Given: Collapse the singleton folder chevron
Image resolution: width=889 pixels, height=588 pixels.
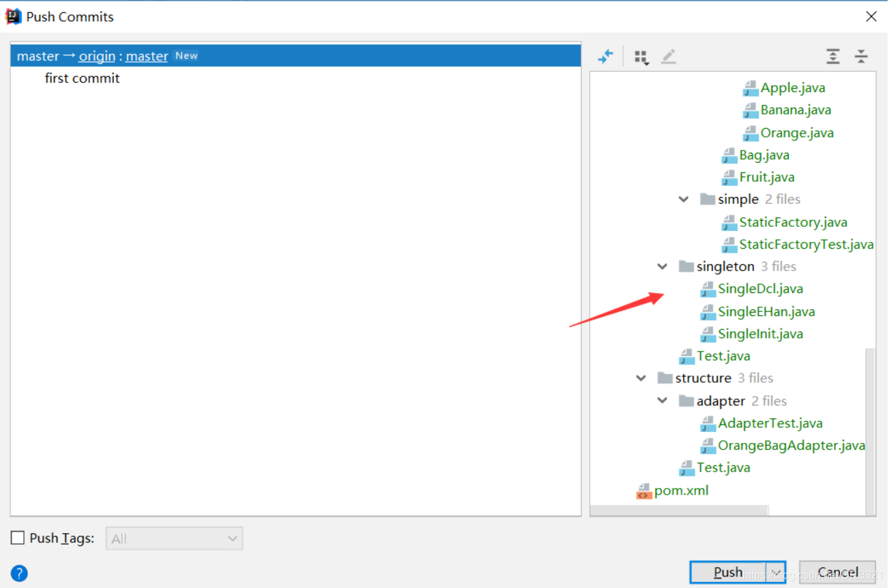Looking at the screenshot, I should point(662,266).
